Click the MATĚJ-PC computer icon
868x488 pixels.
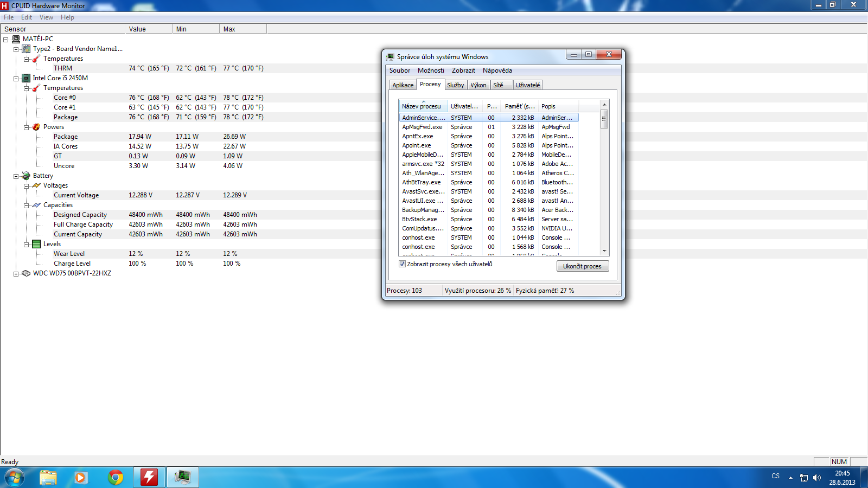coord(16,39)
